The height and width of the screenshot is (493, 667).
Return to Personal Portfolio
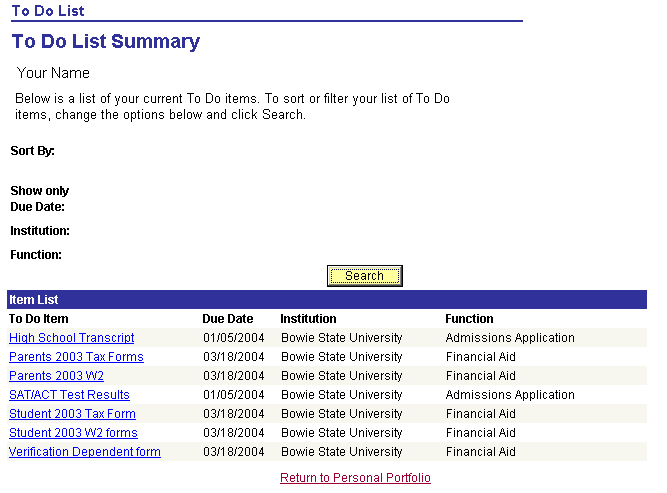coord(355,478)
